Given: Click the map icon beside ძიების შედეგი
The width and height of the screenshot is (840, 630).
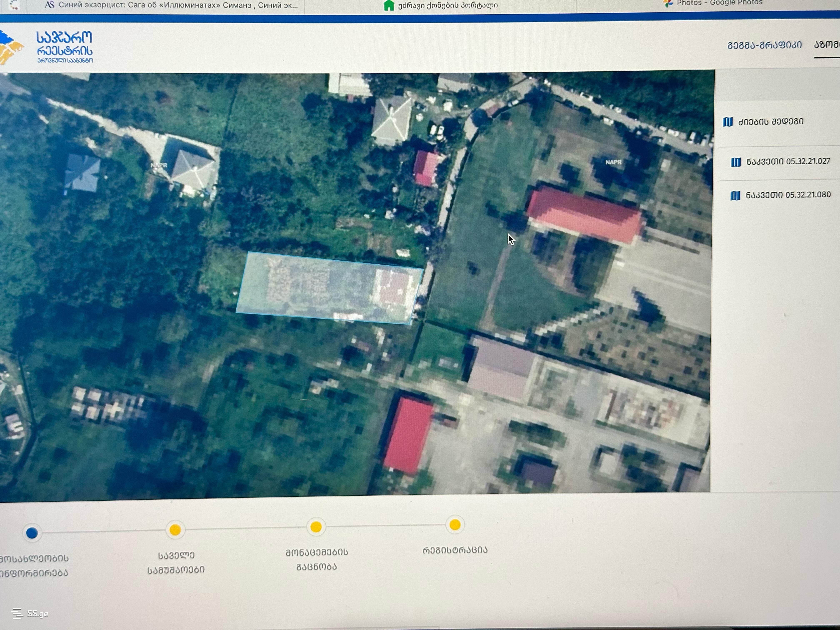Looking at the screenshot, I should (x=727, y=122).
